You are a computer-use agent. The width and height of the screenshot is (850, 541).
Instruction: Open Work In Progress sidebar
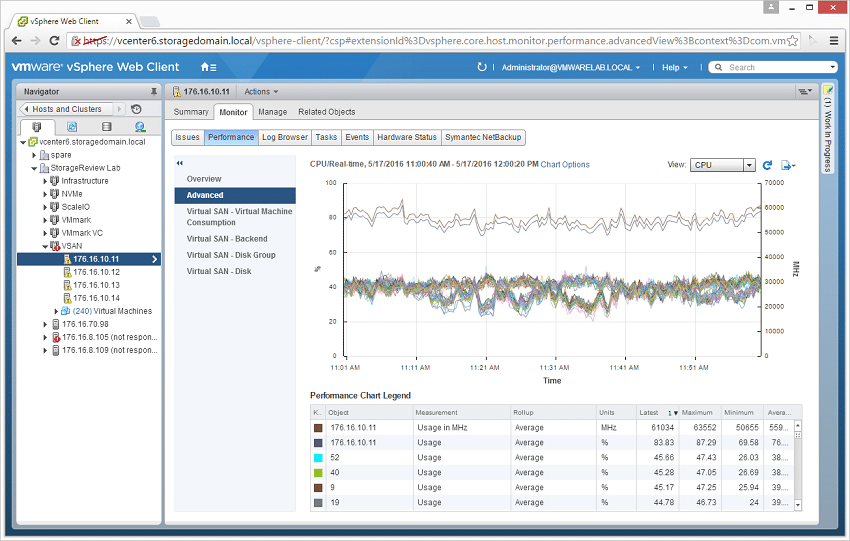point(827,128)
